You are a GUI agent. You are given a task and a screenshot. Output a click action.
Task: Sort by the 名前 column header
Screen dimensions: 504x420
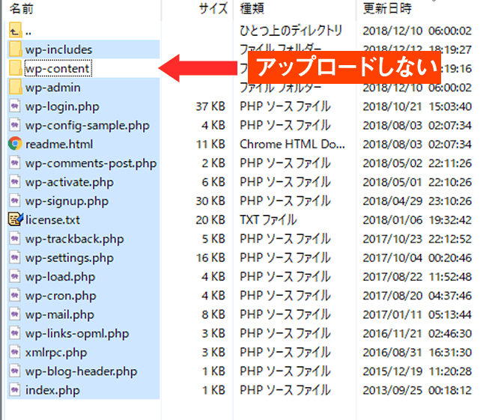[22, 10]
